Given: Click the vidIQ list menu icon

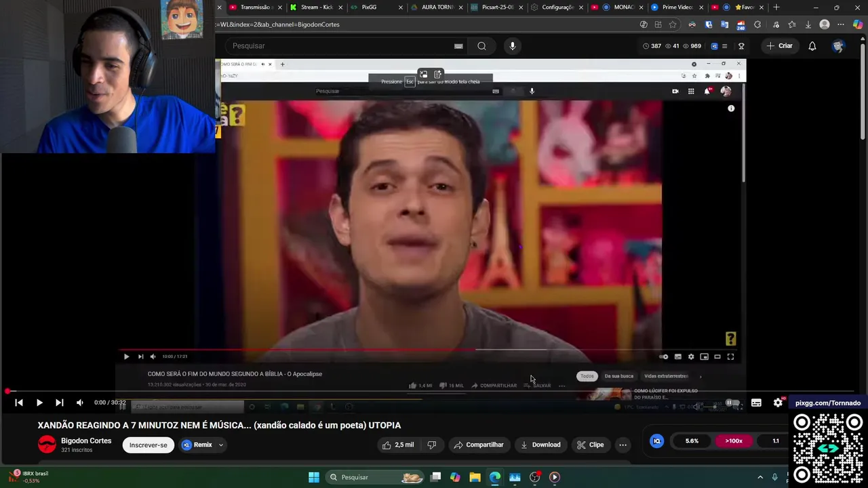Looking at the screenshot, I should [725, 46].
